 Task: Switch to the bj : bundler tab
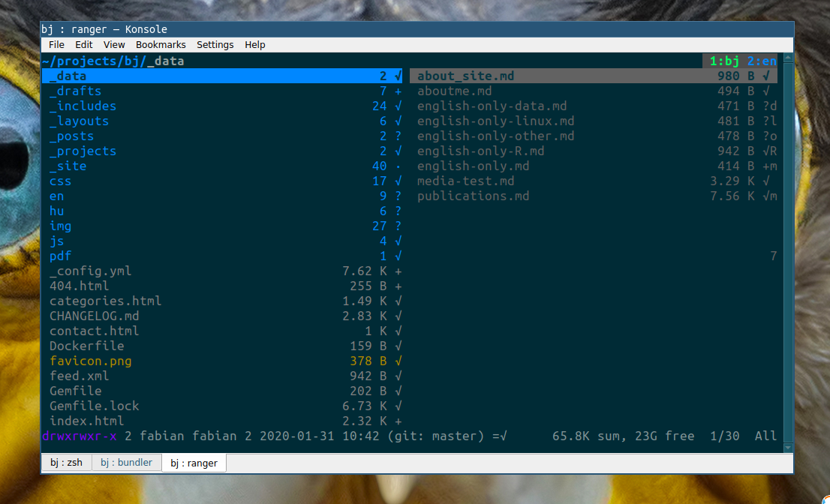[x=126, y=463]
